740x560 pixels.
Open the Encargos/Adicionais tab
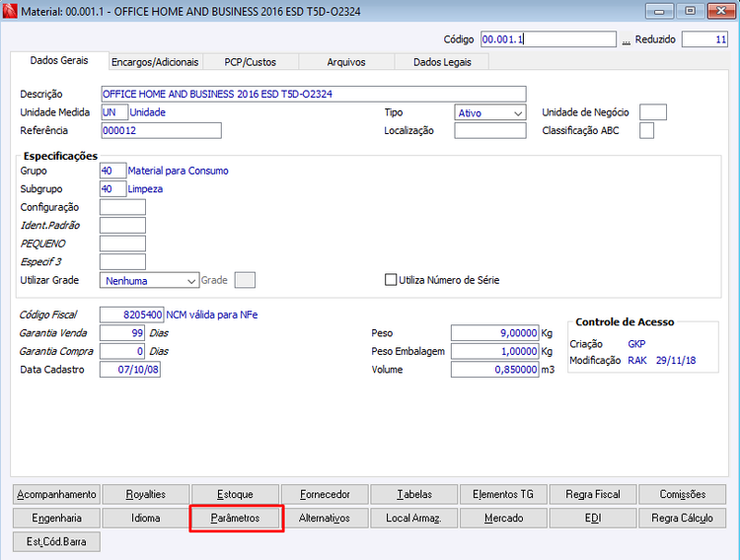click(155, 62)
